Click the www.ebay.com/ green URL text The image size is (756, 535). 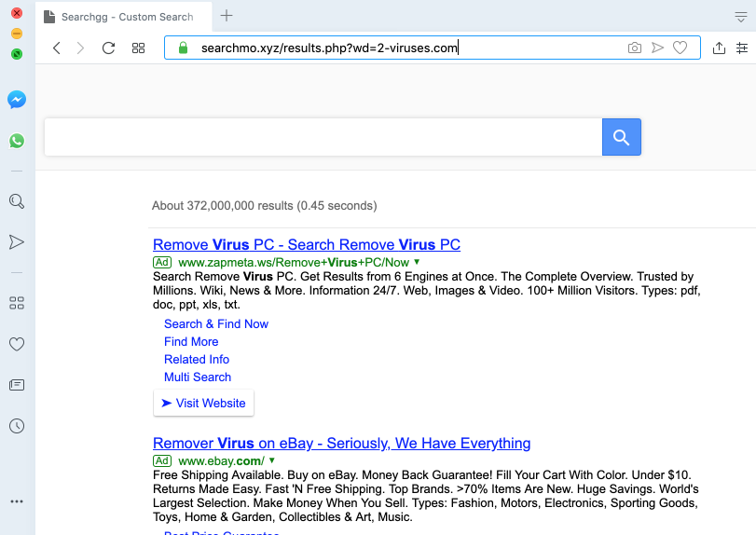(221, 460)
